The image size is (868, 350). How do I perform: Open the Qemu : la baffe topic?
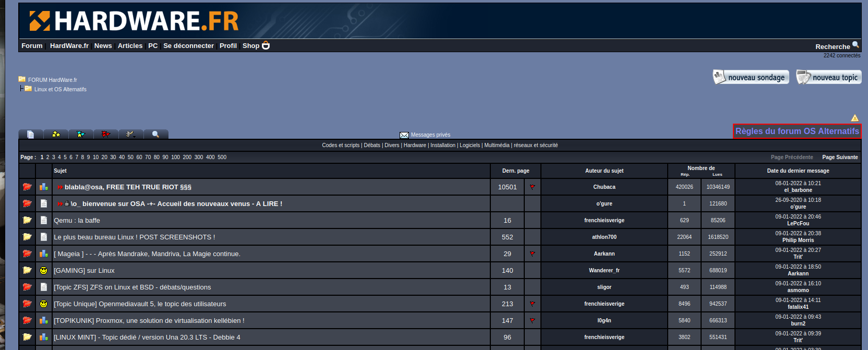click(x=77, y=220)
